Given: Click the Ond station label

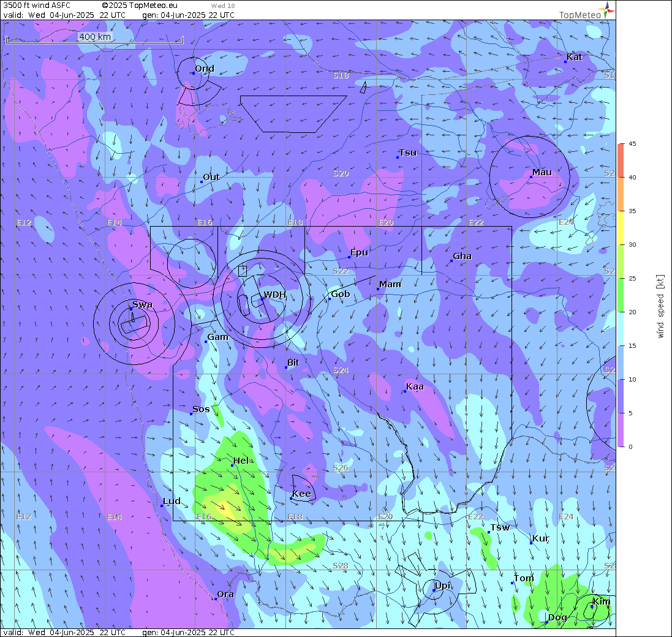Looking at the screenshot, I should point(205,69).
